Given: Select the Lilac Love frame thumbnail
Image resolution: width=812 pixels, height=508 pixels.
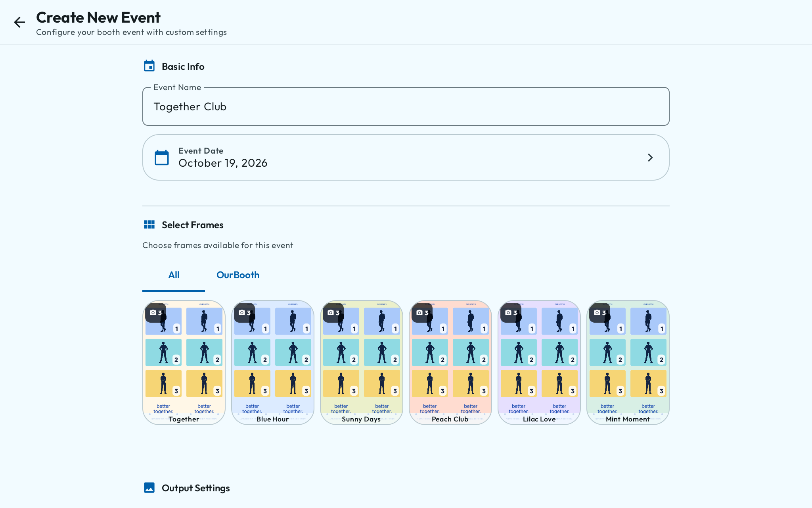Looking at the screenshot, I should [x=539, y=362].
